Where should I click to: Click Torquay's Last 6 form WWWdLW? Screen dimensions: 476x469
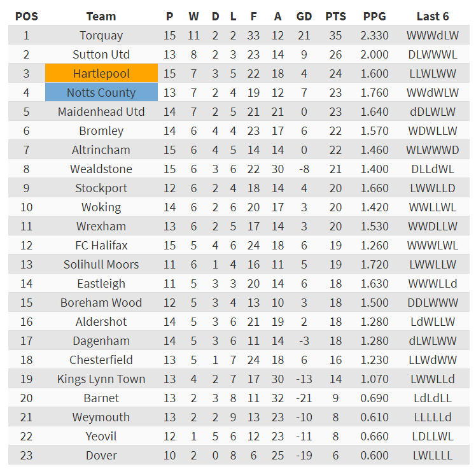coord(433,36)
